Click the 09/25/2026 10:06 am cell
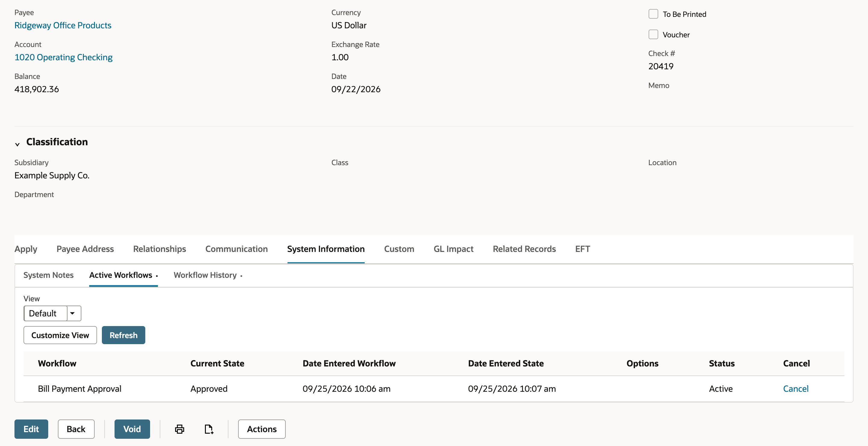 coord(346,389)
